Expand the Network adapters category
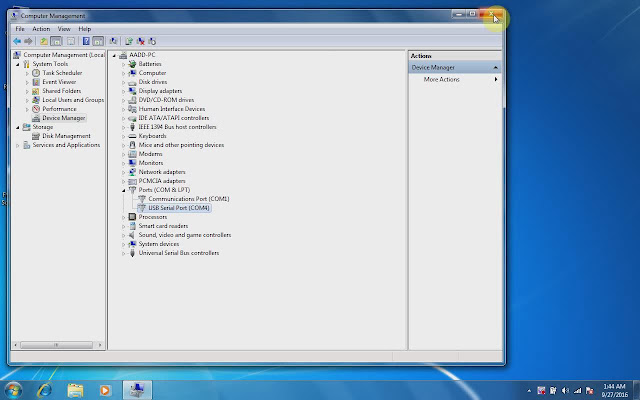Screen dimensions: 640x400 pyautogui.click(x=124, y=172)
